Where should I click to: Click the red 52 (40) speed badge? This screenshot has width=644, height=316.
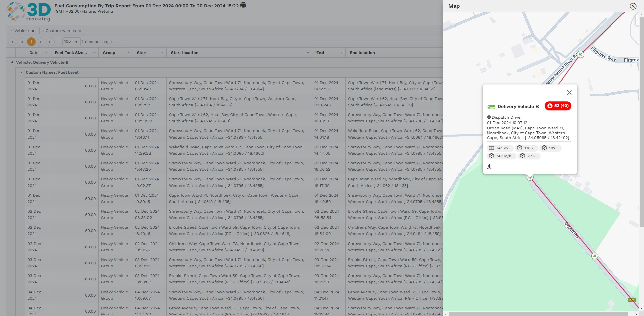coord(558,106)
